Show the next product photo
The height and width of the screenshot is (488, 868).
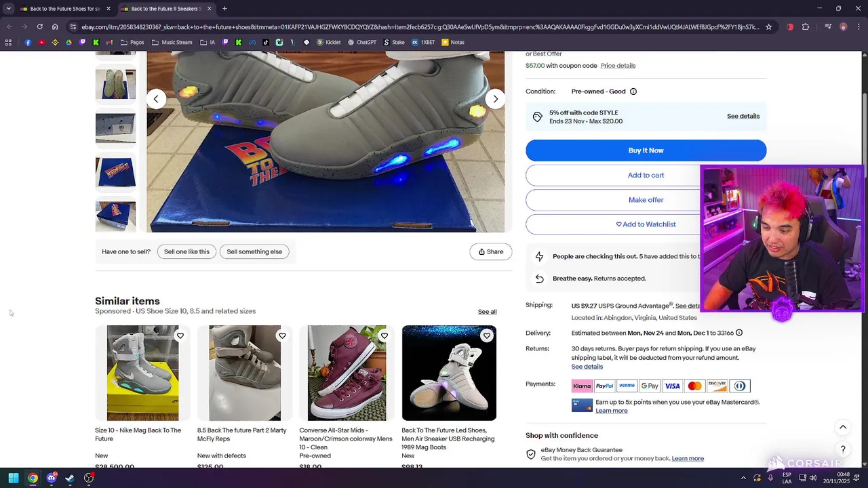click(x=495, y=99)
